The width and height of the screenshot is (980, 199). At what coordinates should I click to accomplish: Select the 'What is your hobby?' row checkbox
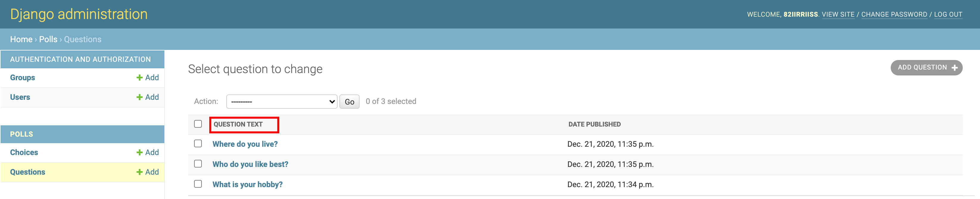(198, 184)
